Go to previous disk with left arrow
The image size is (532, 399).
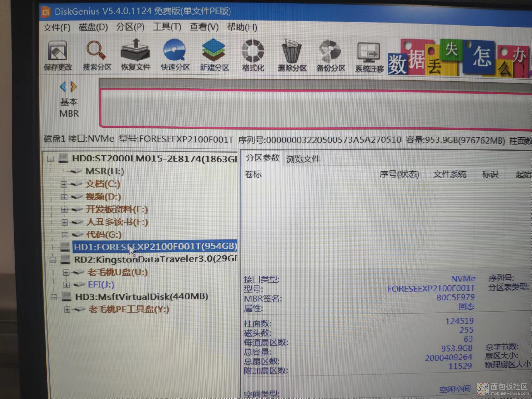point(63,87)
